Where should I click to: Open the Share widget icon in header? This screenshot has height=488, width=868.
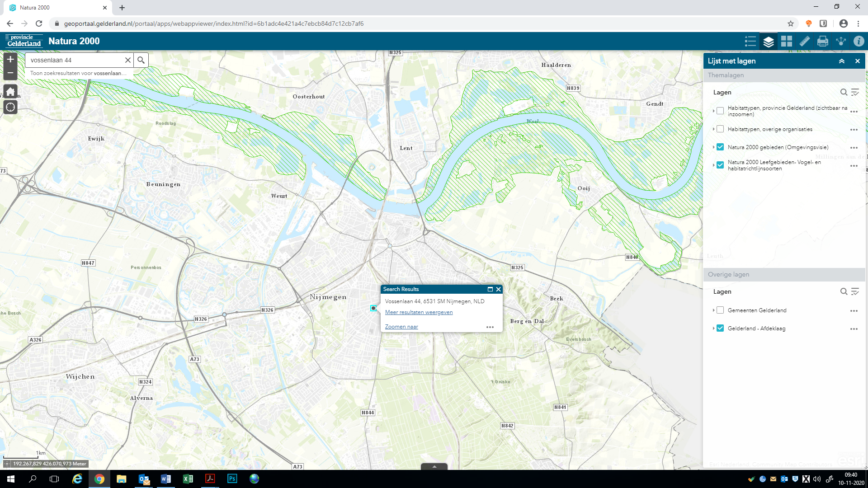click(841, 42)
